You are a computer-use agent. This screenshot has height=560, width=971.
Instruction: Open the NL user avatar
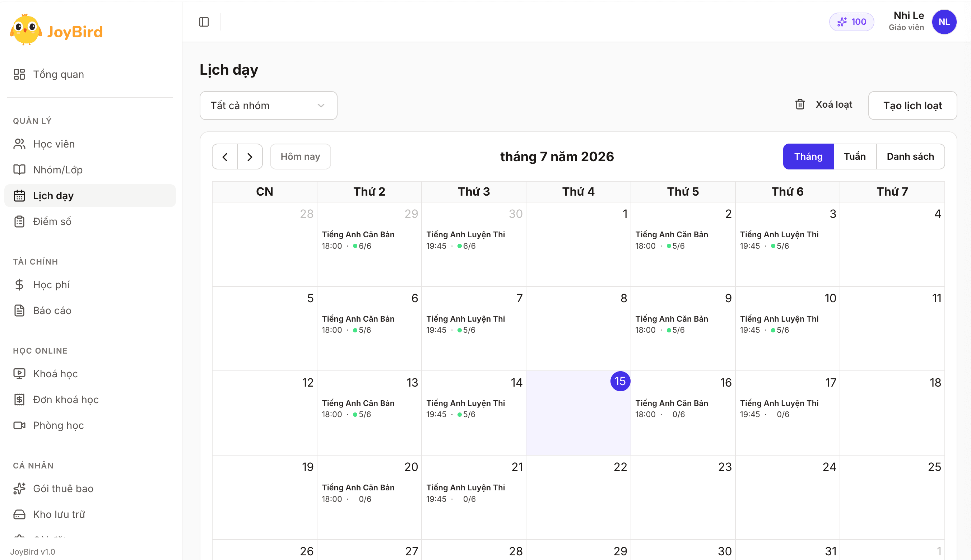pos(944,22)
